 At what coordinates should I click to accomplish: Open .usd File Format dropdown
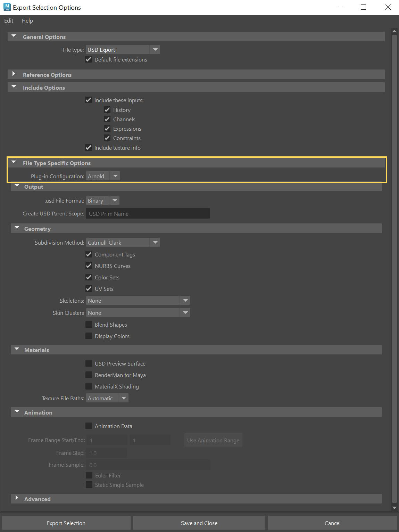click(x=103, y=200)
